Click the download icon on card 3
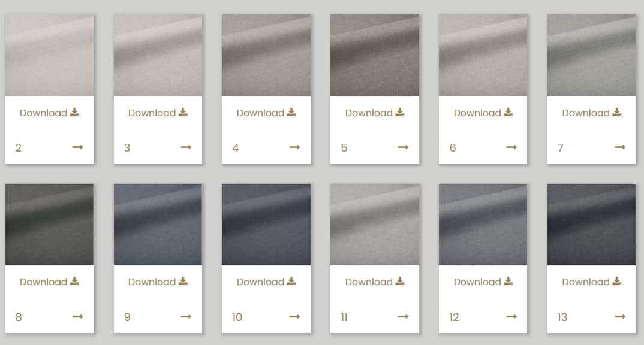This screenshot has height=345, width=644. coord(183,112)
